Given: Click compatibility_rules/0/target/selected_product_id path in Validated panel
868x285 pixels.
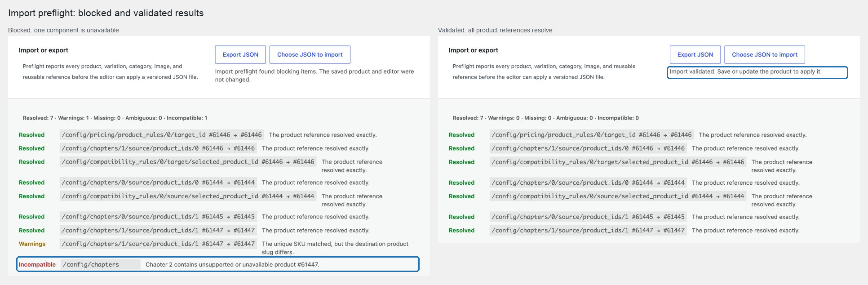Looking at the screenshot, I should click(x=618, y=162).
